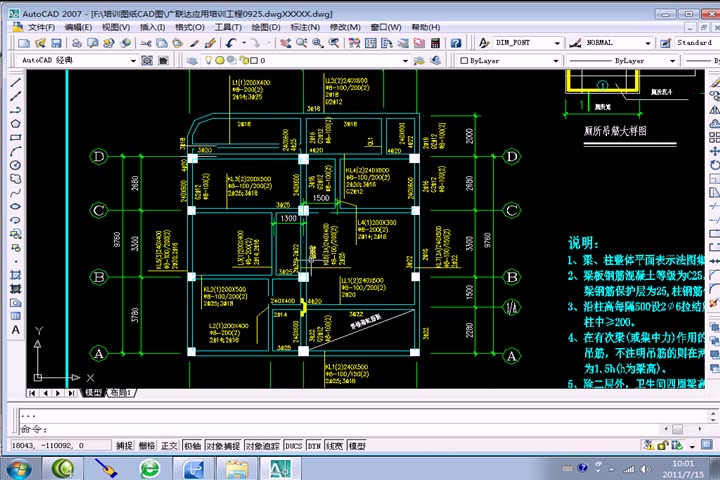Viewport: 720px width, 480px height.
Task: Click the 命令 command line input
Action: point(363,429)
